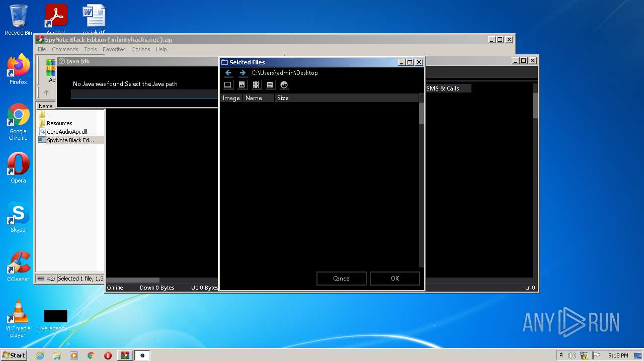
Task: Filter by documents icon
Action: tap(270, 85)
